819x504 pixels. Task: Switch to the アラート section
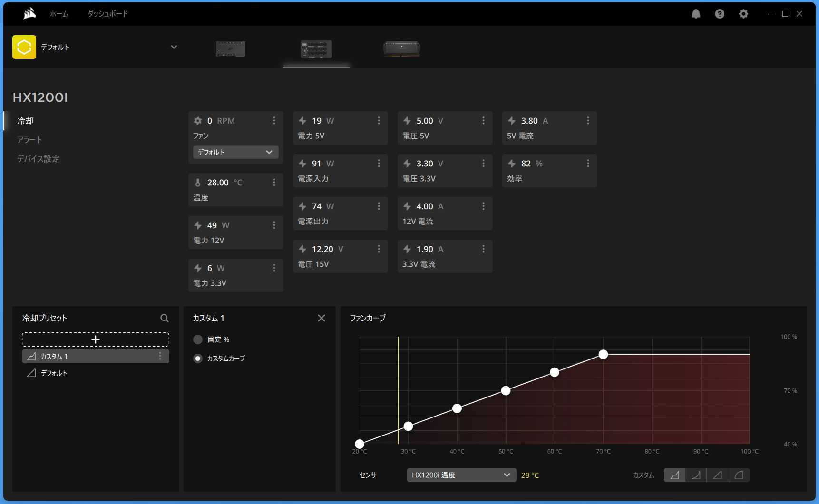pyautogui.click(x=29, y=140)
